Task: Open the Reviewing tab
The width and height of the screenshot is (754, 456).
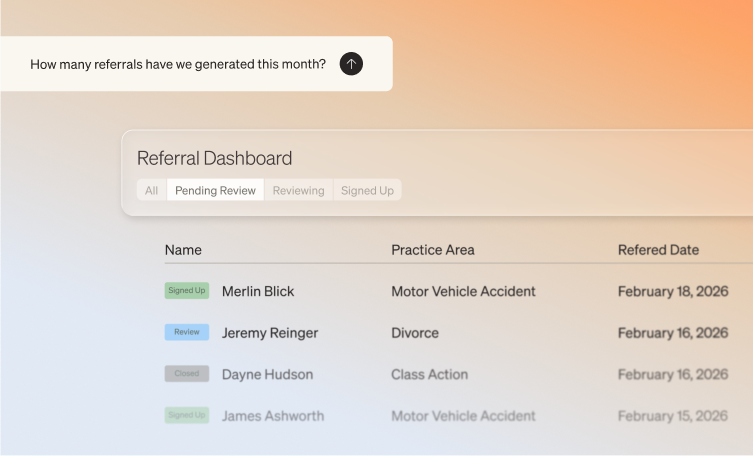Action: (x=298, y=190)
